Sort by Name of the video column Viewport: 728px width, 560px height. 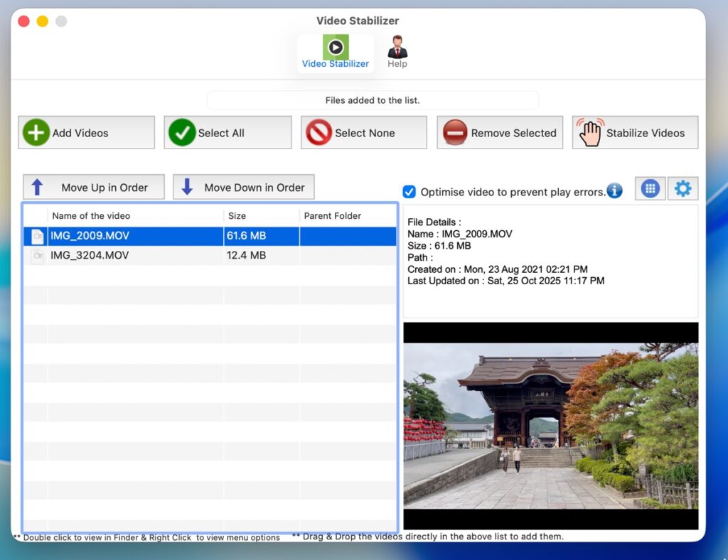[x=135, y=216]
